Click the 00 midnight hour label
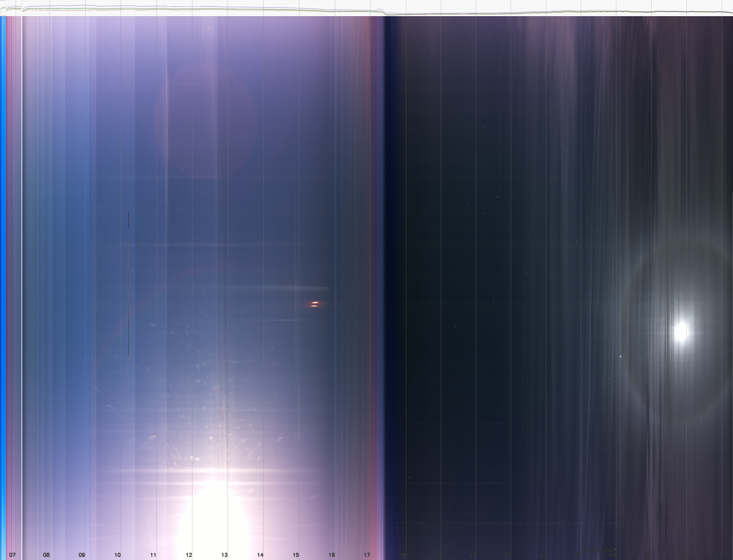The height and width of the screenshot is (560, 733). [x=613, y=555]
